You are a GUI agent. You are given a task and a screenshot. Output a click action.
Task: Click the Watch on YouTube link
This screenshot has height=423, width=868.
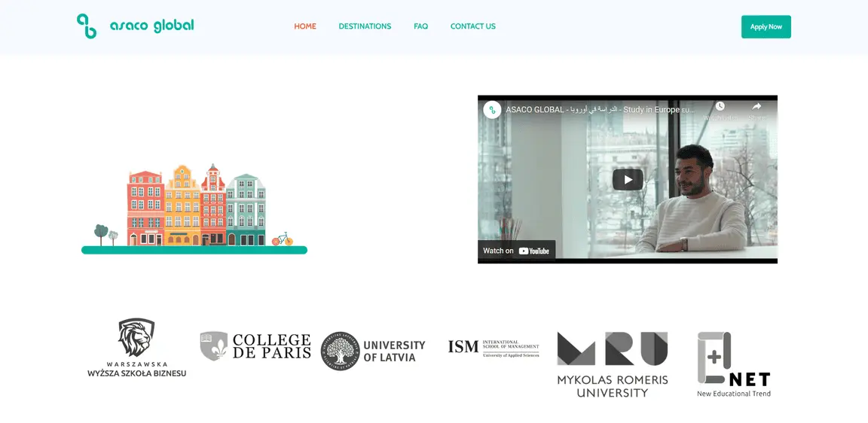click(517, 251)
